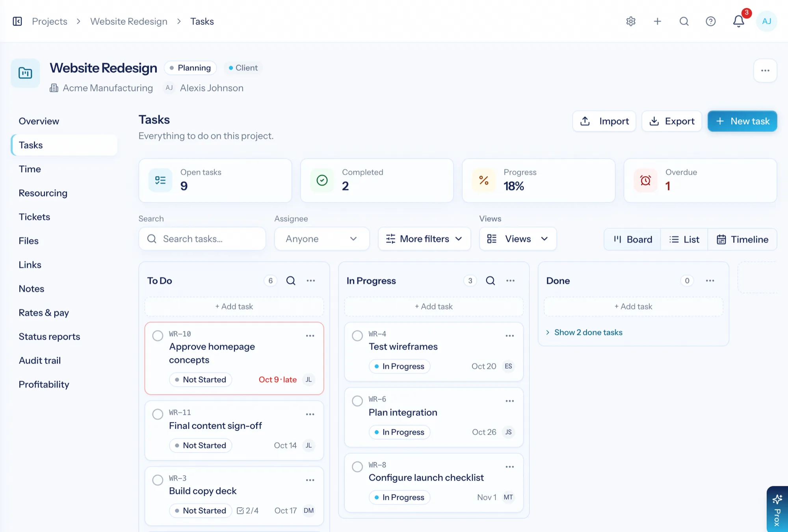Image resolution: width=788 pixels, height=532 pixels.
Task: Collapse the sidebar panel icon
Action: (17, 21)
